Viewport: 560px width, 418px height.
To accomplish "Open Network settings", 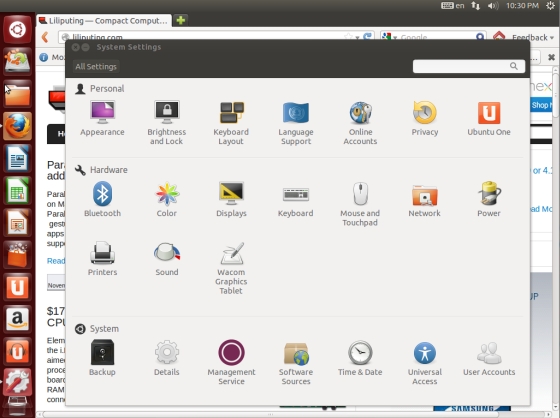I will tap(425, 200).
